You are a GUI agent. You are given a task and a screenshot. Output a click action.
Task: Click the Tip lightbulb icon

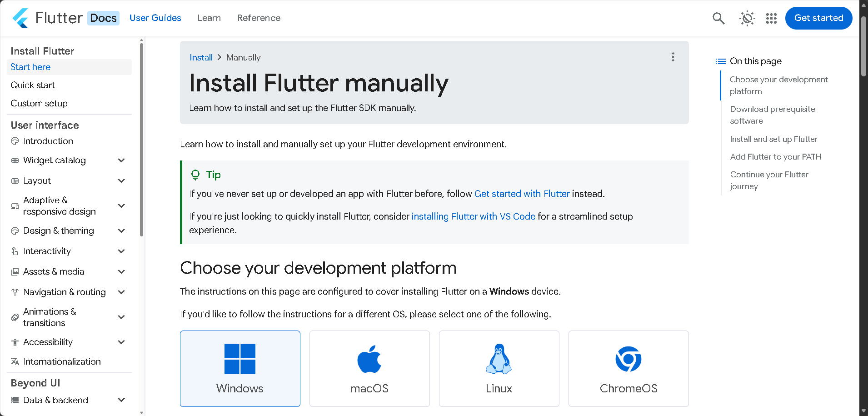coord(195,175)
